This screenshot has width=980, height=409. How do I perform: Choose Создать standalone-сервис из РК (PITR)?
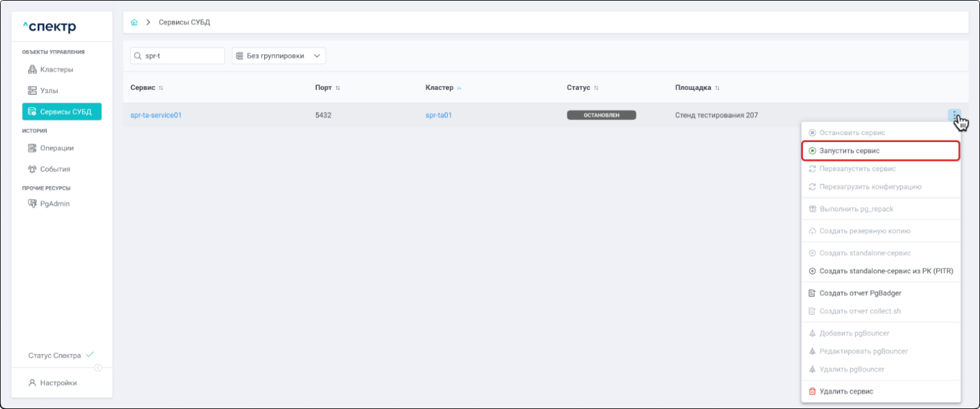coord(886,271)
